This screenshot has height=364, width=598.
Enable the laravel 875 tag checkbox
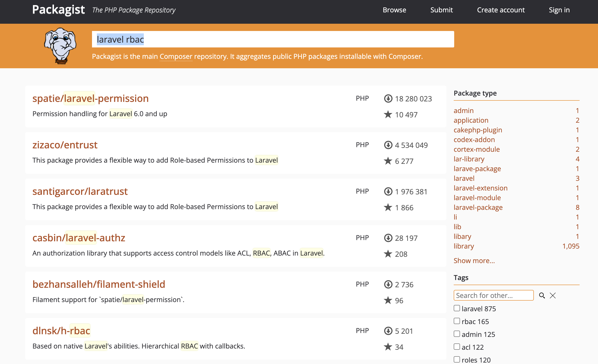457,308
